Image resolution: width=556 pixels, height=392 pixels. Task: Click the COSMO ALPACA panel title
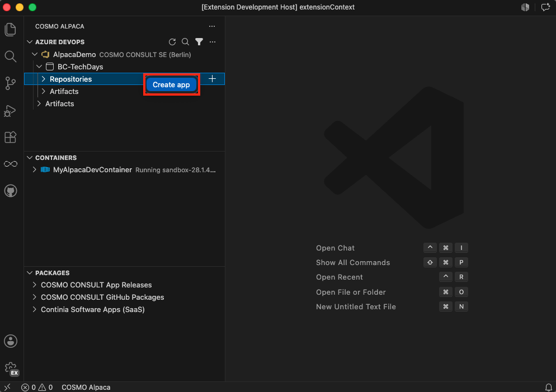(59, 26)
